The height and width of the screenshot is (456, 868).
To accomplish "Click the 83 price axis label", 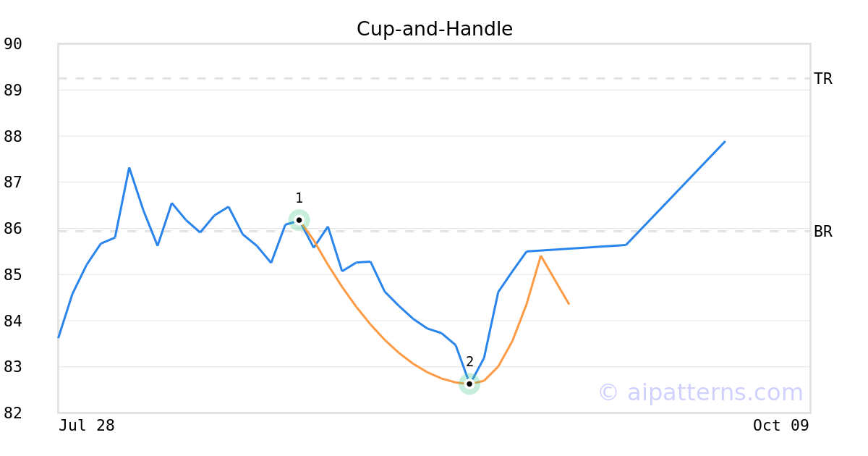I will pos(13,367).
